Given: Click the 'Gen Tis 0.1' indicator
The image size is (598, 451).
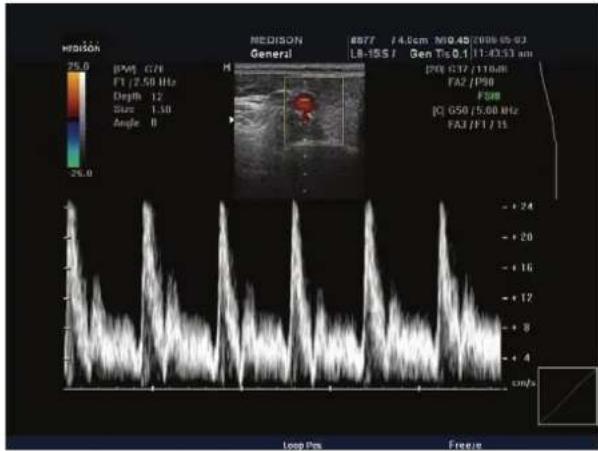Looking at the screenshot, I should pos(439,54).
